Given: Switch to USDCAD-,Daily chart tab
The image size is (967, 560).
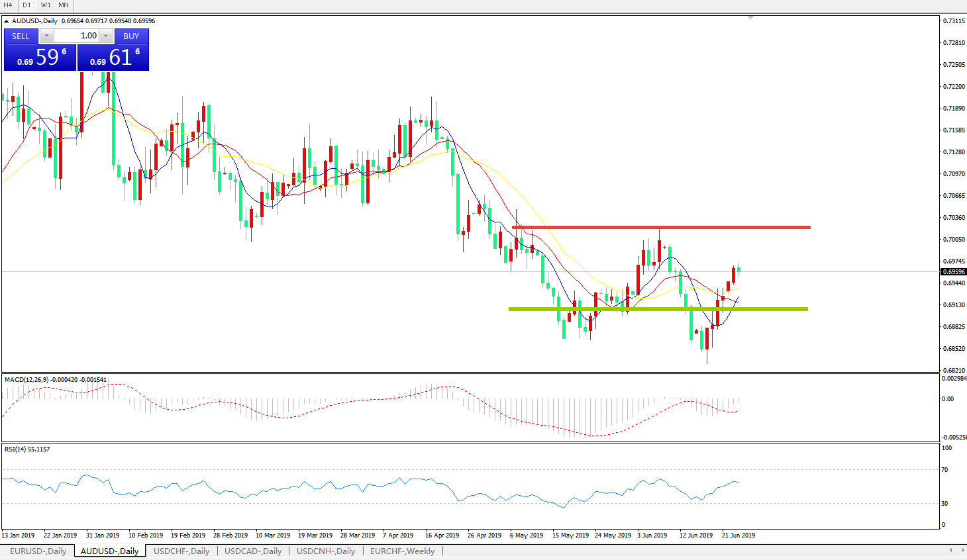Looking at the screenshot, I should (x=253, y=551).
